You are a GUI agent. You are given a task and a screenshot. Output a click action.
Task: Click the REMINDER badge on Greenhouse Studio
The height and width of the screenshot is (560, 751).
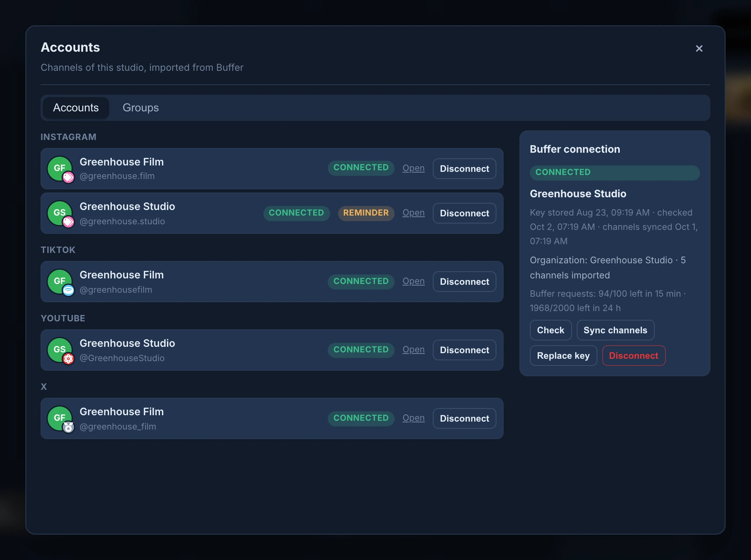[x=366, y=213]
